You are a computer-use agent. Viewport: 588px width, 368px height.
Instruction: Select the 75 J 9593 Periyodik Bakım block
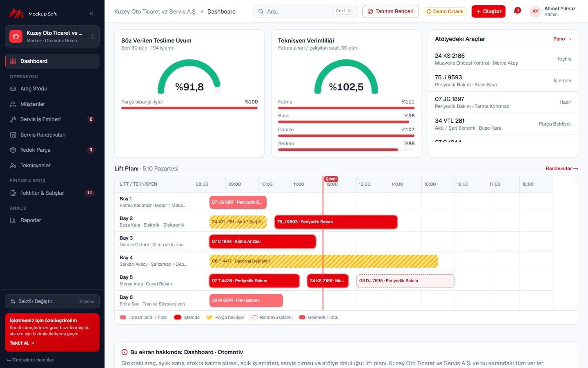coord(336,222)
